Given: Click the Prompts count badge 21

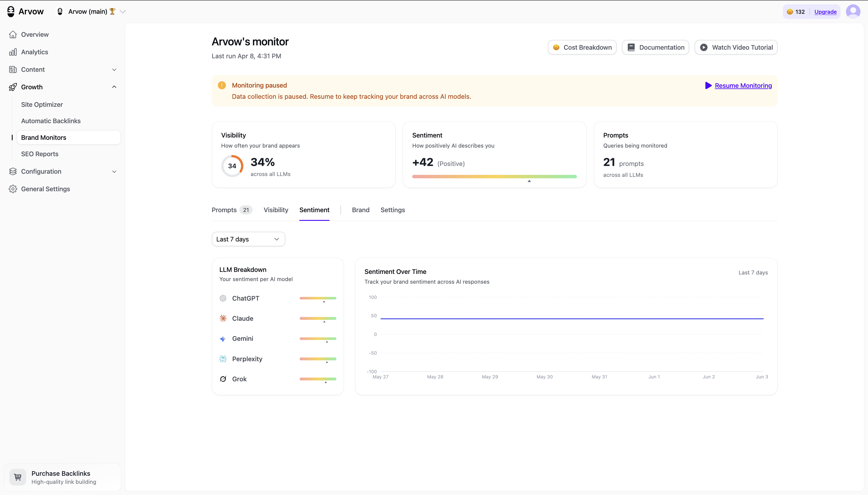Looking at the screenshot, I should pyautogui.click(x=246, y=210).
